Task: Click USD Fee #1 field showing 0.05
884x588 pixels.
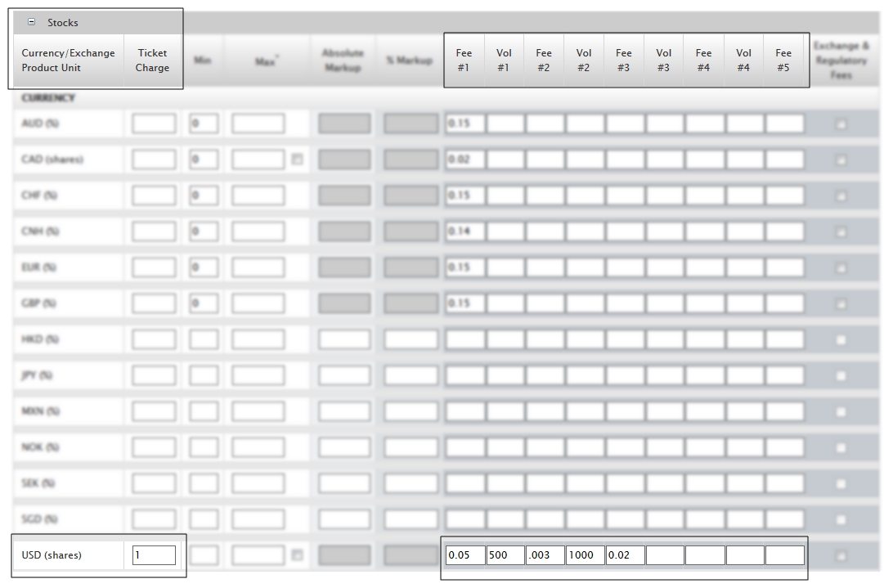Action: pos(464,555)
